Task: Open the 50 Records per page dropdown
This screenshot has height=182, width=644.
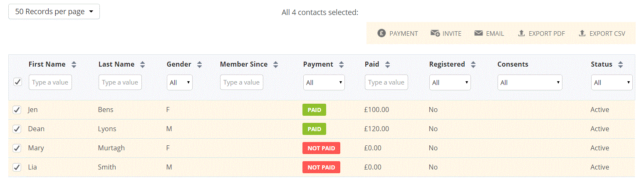Action: click(54, 12)
